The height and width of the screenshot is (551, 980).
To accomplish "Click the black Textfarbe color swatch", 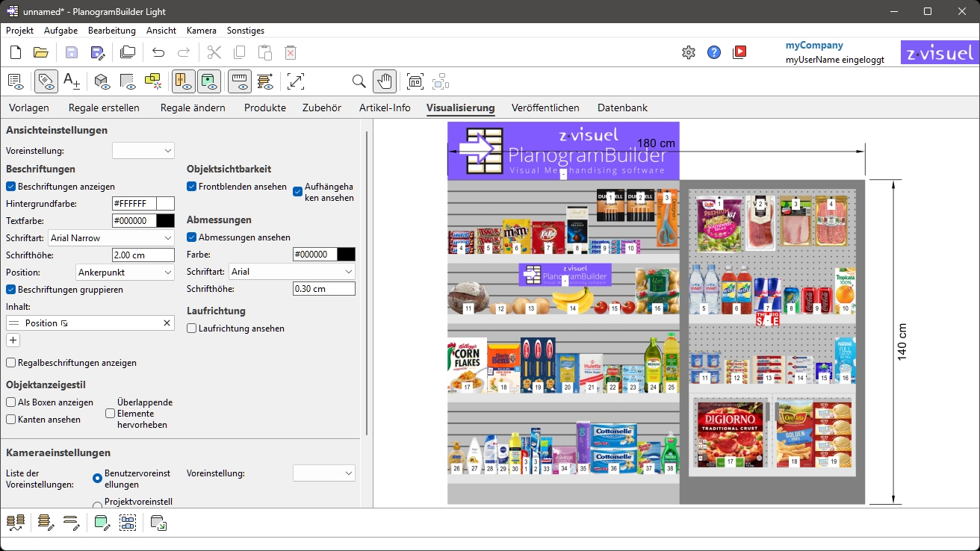I will point(166,221).
